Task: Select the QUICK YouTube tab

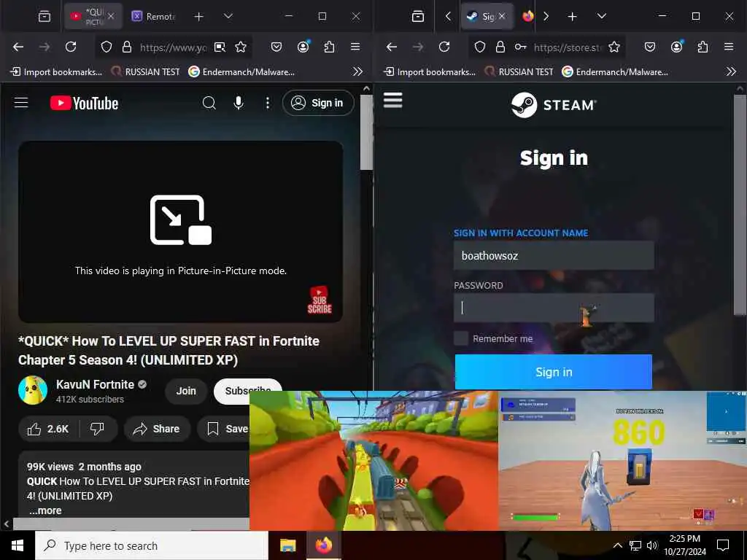Action: point(93,17)
